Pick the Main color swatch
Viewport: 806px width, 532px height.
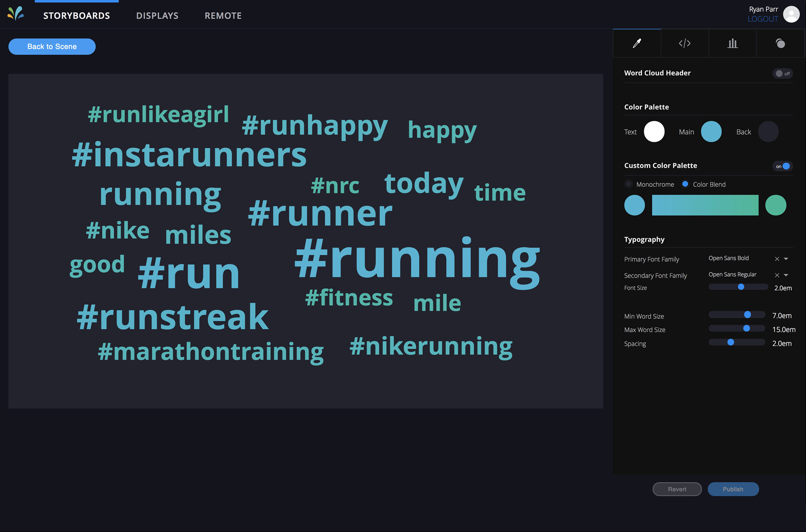click(x=711, y=131)
